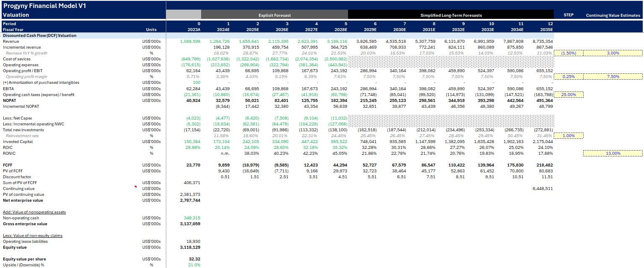The height and width of the screenshot is (268, 644).
Task: Select the 'Revneue YoY % growth' row label
Action: coord(26,53)
